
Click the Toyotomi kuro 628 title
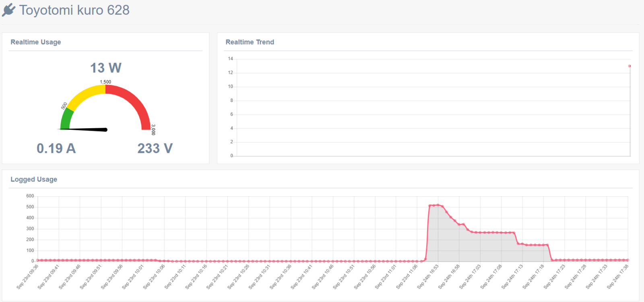74,10
